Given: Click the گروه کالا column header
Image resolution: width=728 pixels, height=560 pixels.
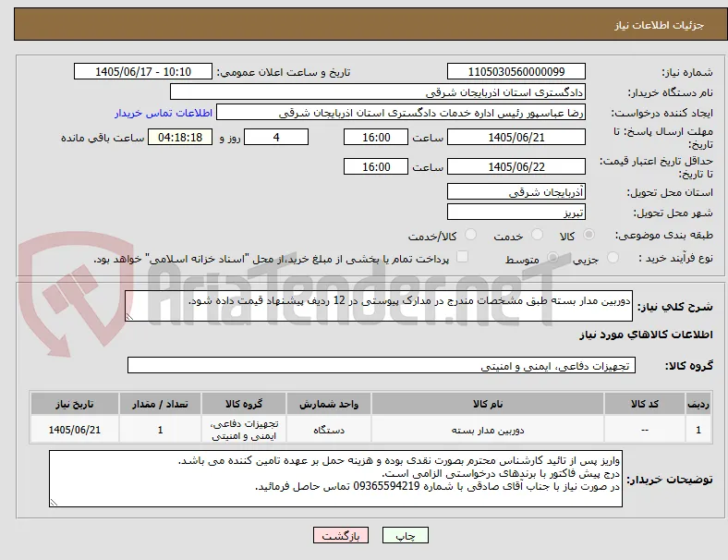Looking at the screenshot, I should click(x=244, y=404).
